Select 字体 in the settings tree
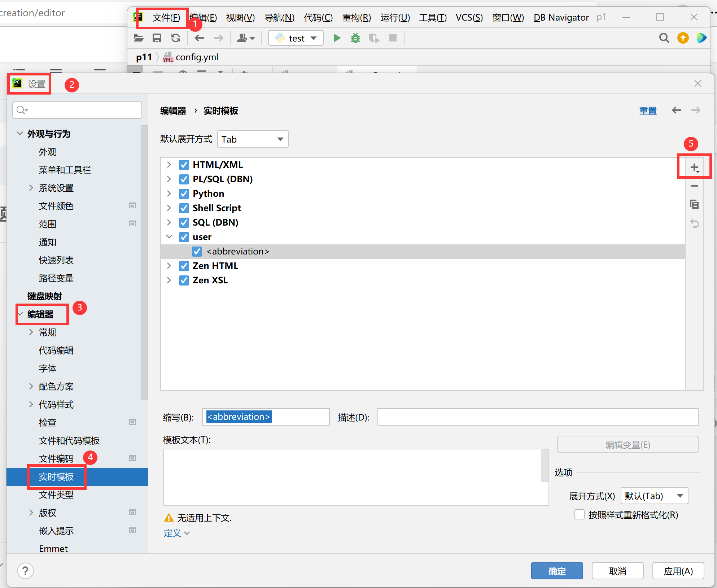 [48, 369]
